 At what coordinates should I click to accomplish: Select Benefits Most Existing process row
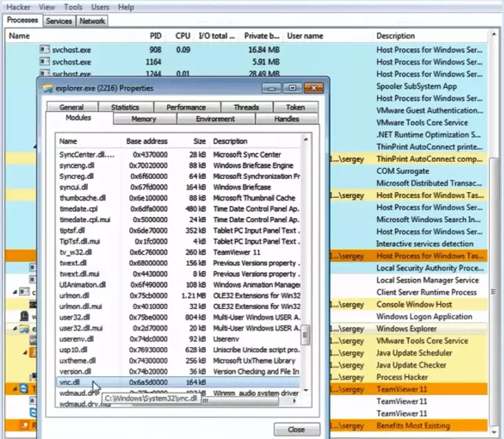(413, 426)
